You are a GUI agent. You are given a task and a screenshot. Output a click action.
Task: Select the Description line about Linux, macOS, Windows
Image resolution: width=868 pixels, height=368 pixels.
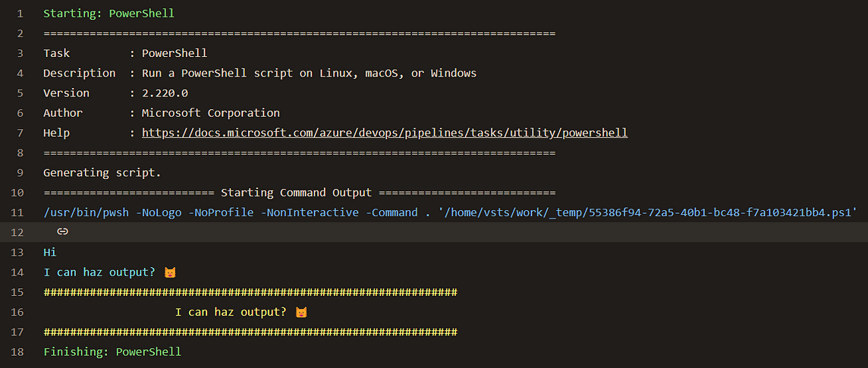point(259,73)
